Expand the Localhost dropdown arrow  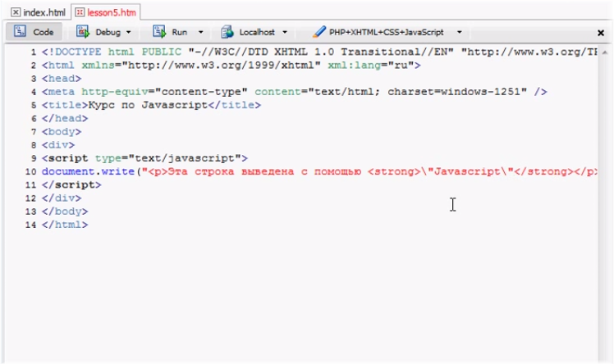click(x=285, y=33)
